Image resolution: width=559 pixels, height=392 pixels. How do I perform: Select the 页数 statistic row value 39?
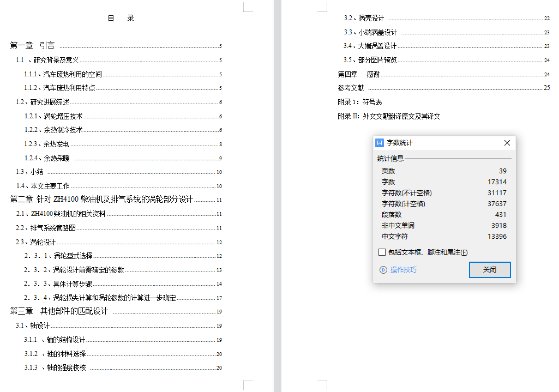(503, 170)
